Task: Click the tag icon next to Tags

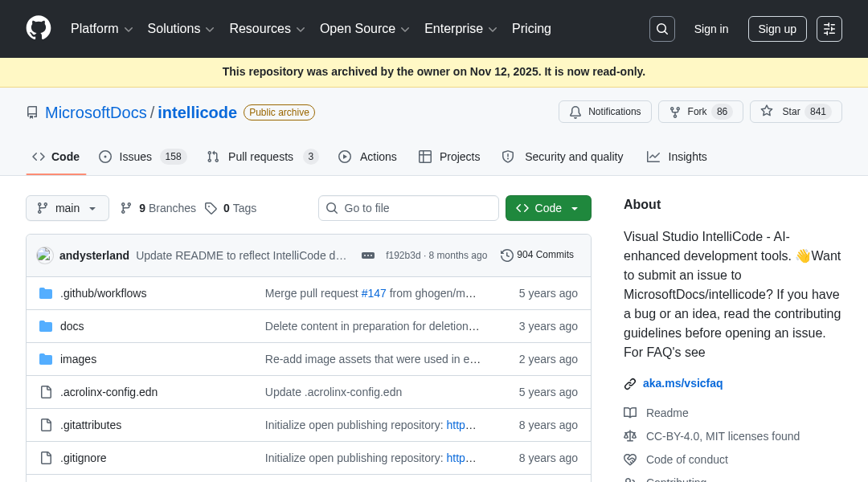Action: click(x=211, y=208)
